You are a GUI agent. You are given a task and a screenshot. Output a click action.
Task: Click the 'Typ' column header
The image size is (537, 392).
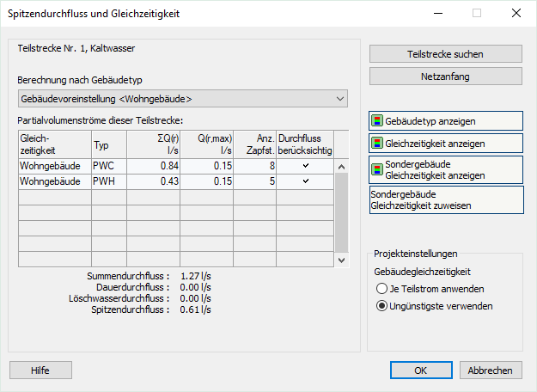click(109, 144)
